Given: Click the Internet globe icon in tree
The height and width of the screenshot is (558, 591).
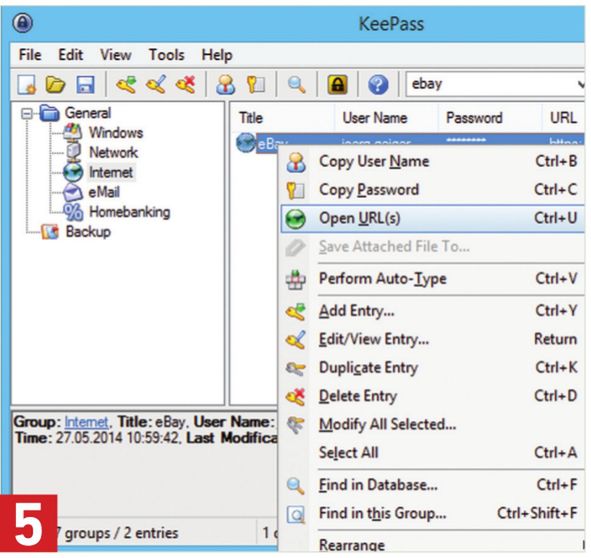Looking at the screenshot, I should (x=73, y=172).
